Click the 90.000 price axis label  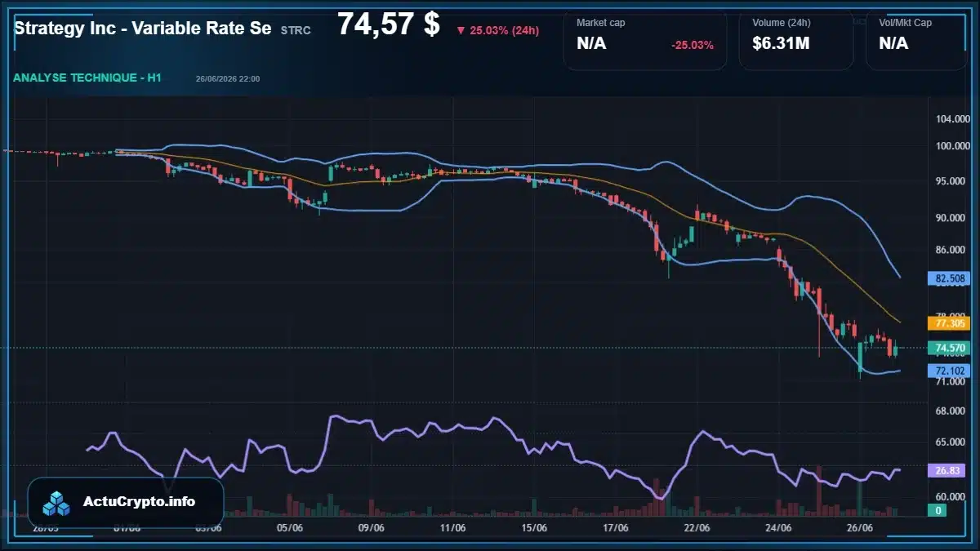(951, 218)
